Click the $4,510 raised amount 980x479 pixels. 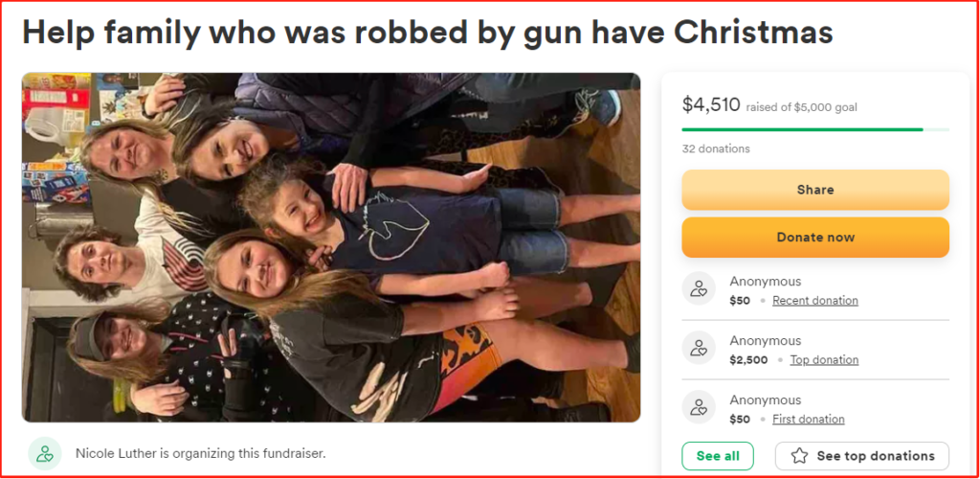coord(711,105)
